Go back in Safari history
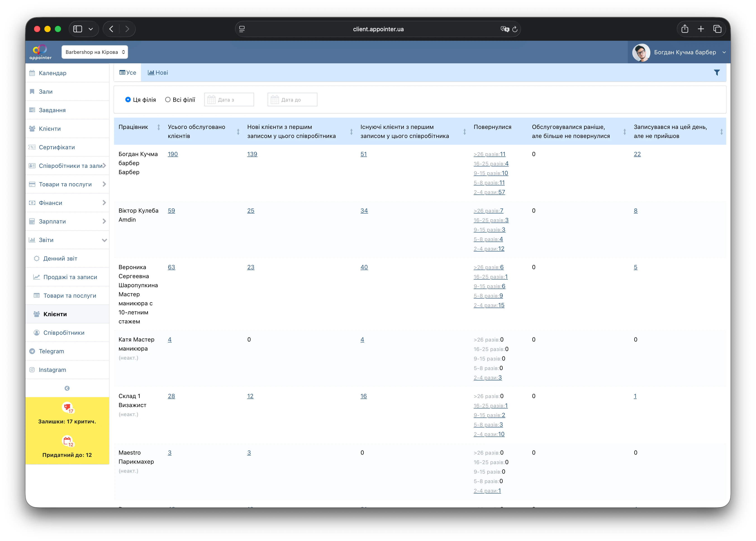756x541 pixels. click(111, 29)
